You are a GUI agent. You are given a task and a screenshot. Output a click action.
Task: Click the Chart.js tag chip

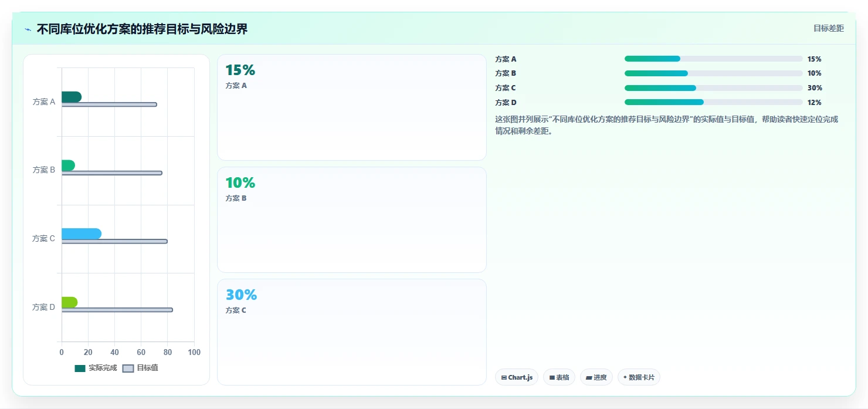pos(517,377)
